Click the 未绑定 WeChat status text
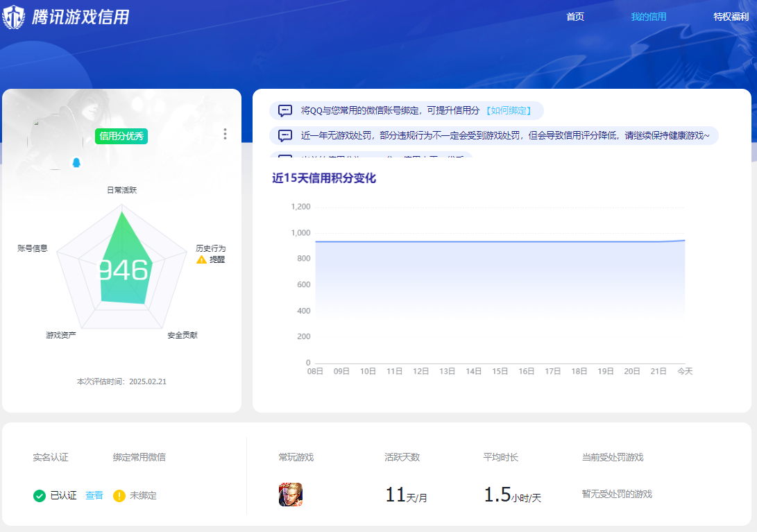 coord(143,496)
